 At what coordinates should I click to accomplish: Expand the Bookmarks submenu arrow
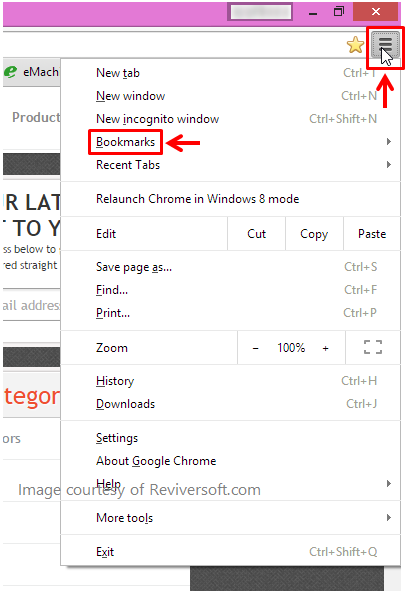[x=389, y=142]
